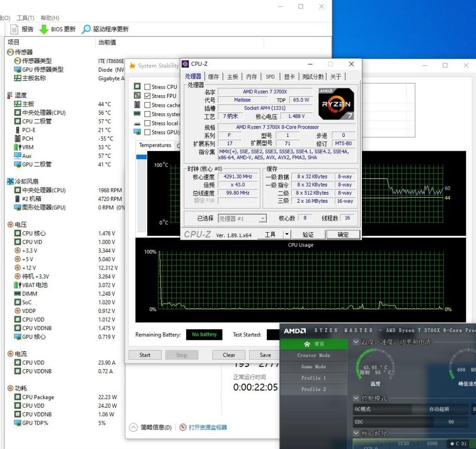Viewport: 476px width, 449px height.
Task: Click the Start button in System Stability Test
Action: [145, 355]
